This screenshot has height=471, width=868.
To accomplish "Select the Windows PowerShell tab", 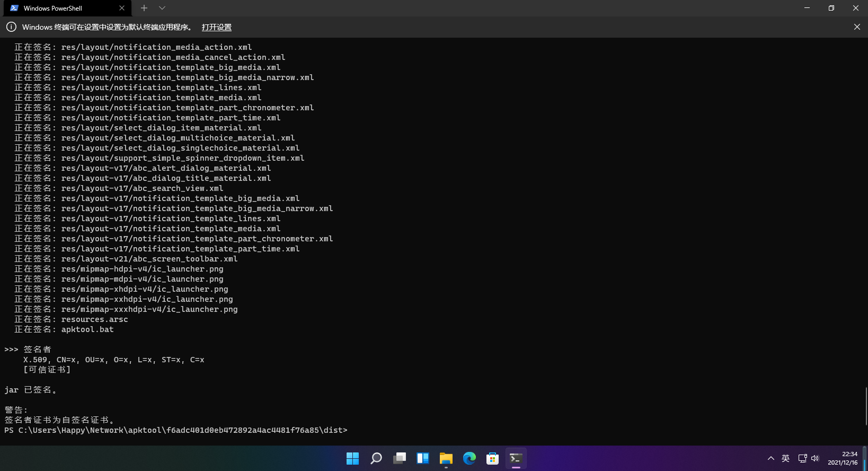I will tap(67, 8).
